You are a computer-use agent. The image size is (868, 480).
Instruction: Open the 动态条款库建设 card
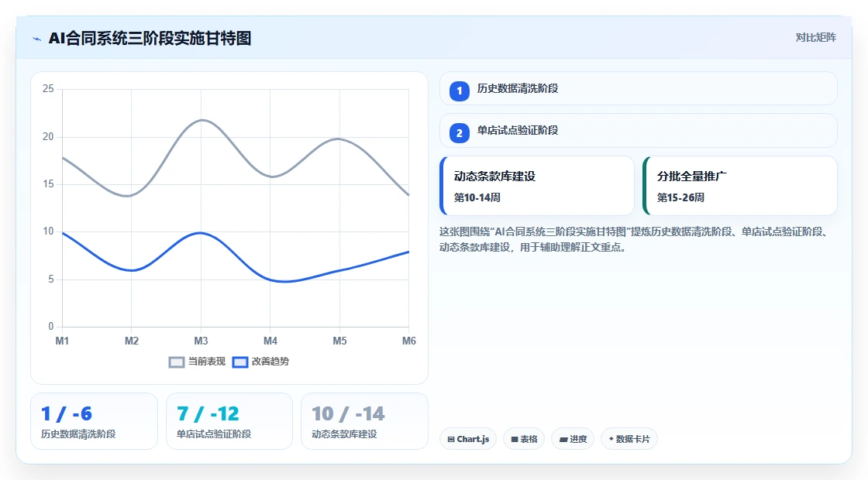click(536, 186)
